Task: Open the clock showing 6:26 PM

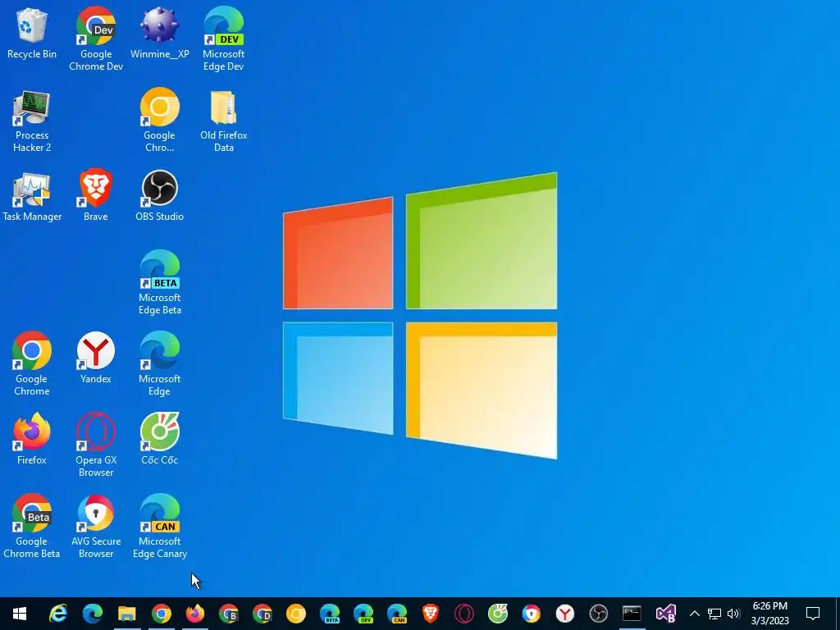Action: (x=770, y=614)
